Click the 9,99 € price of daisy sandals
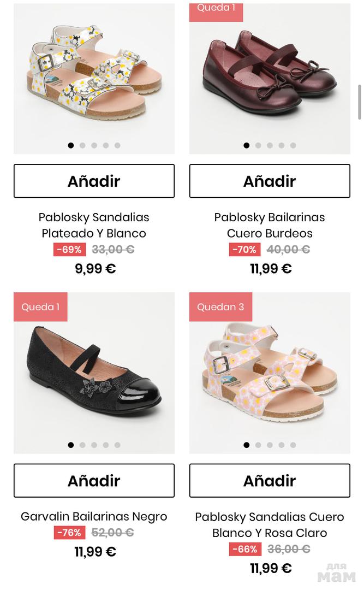Viewport: 364px width, 590px height. 96,269
